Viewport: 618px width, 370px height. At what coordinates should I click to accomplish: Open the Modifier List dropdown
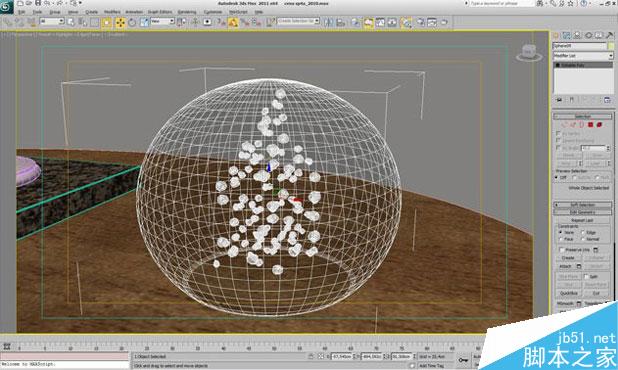pyautogui.click(x=583, y=56)
